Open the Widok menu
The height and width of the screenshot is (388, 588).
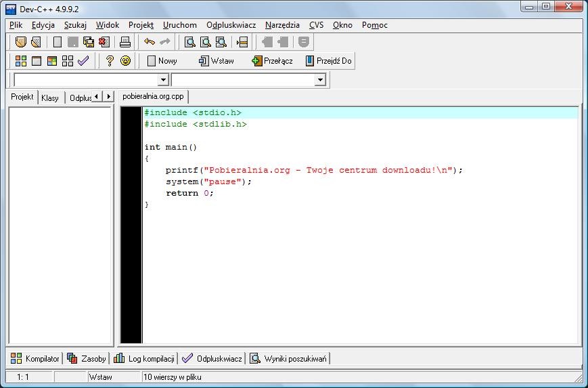[x=108, y=25]
